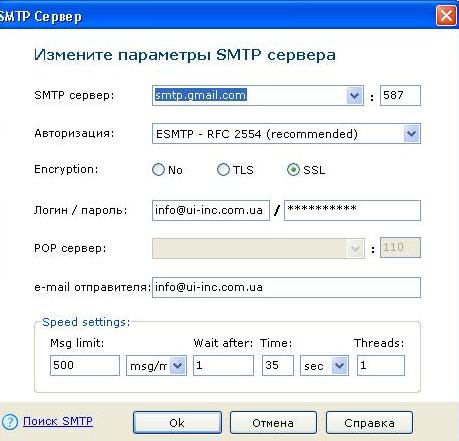Open the sec time unit dropdown
This screenshot has height=441, width=459.
[340, 366]
